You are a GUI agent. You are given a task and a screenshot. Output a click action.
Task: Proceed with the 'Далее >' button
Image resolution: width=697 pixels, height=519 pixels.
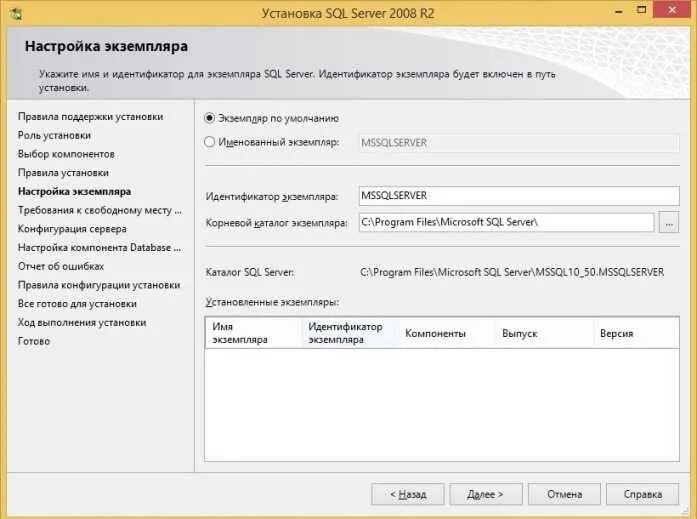pyautogui.click(x=485, y=494)
